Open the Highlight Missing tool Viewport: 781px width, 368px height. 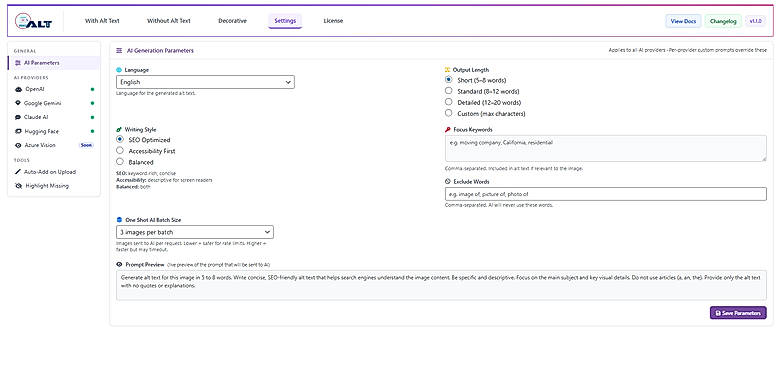coord(54,186)
